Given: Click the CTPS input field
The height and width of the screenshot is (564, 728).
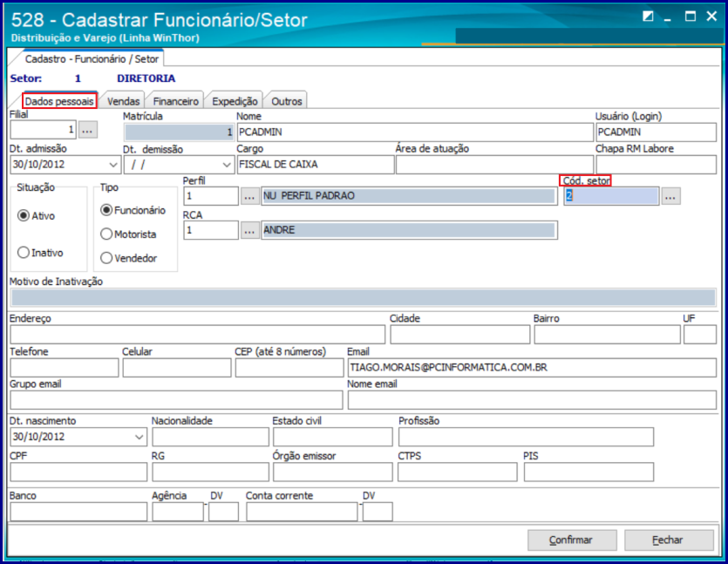Looking at the screenshot, I should (x=458, y=472).
